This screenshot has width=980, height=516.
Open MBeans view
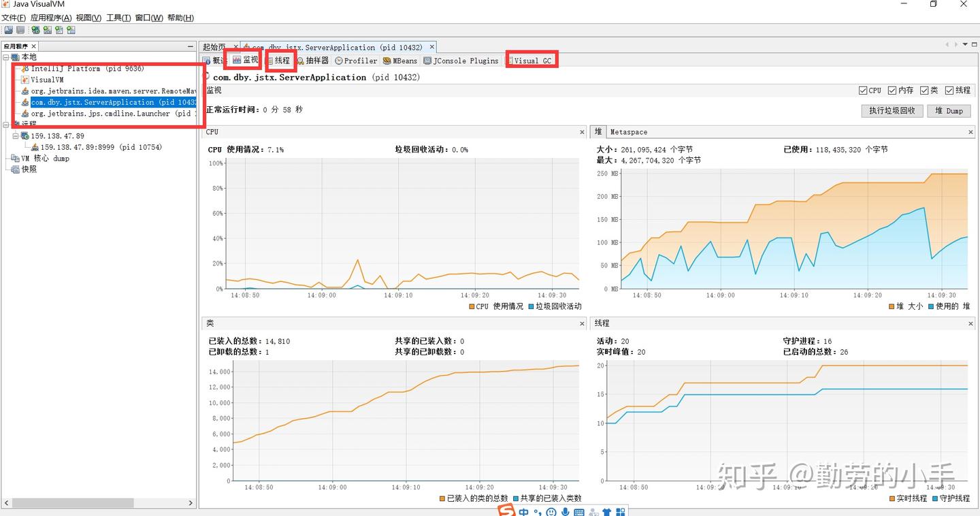click(400, 60)
